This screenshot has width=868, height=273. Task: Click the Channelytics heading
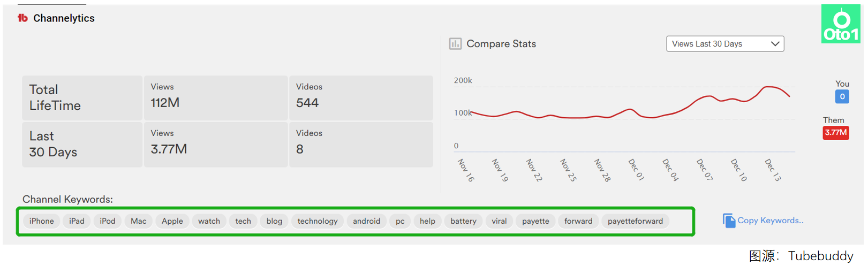coord(64,18)
